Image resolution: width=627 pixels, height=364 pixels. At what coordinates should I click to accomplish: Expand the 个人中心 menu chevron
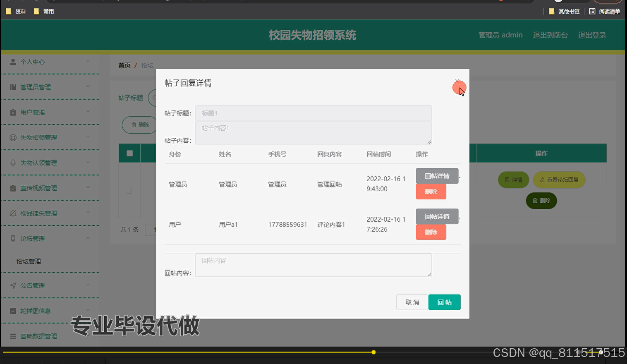(x=88, y=61)
